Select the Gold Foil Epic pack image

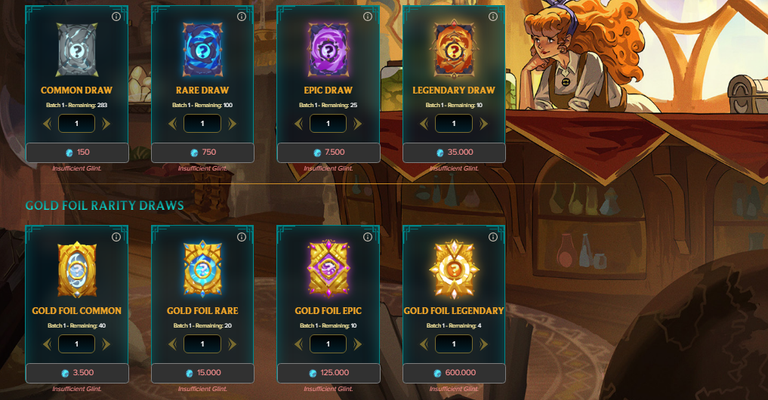pos(328,269)
